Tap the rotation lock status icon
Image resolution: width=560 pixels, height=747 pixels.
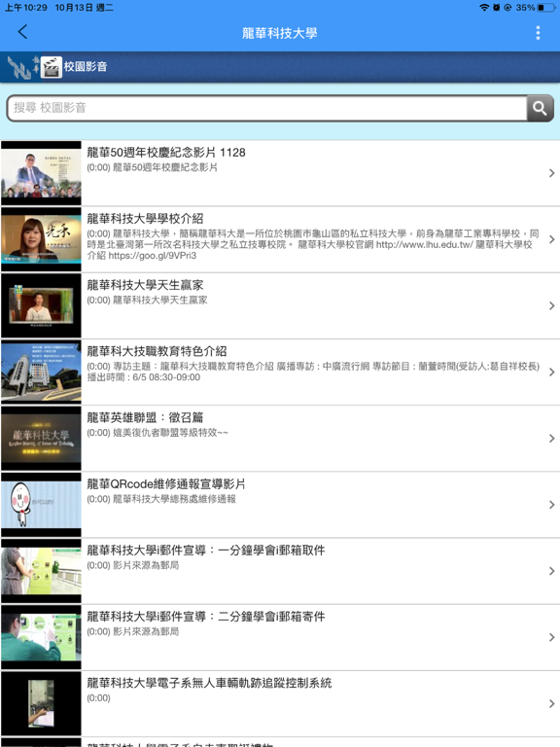pyautogui.click(x=507, y=7)
